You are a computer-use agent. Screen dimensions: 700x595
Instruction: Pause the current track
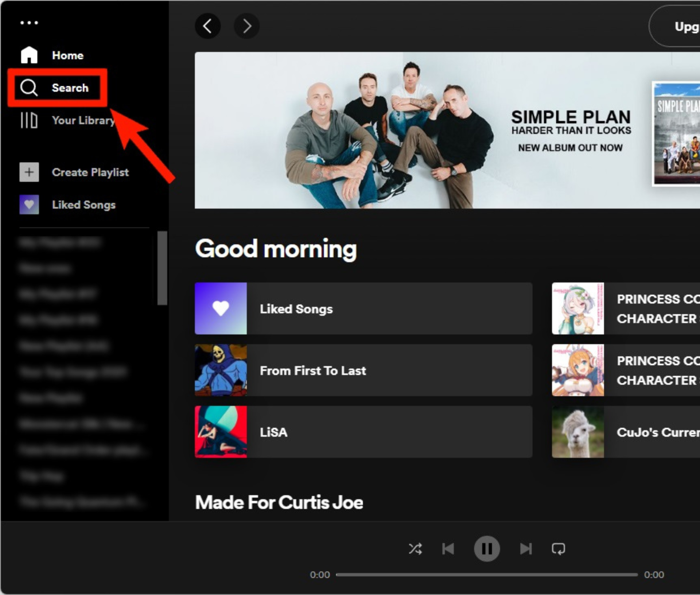(487, 549)
